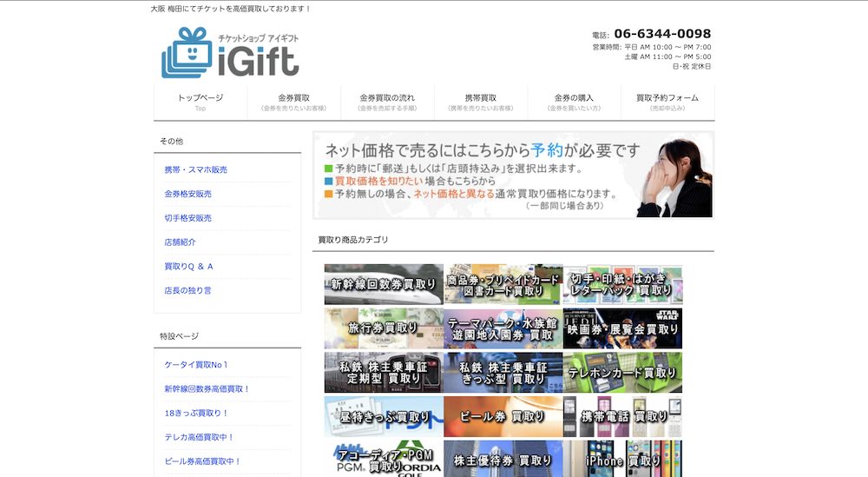This screenshot has width=868, height=477.
Task: Open the テレカ高価買取中！ link
Action: pyautogui.click(x=199, y=437)
